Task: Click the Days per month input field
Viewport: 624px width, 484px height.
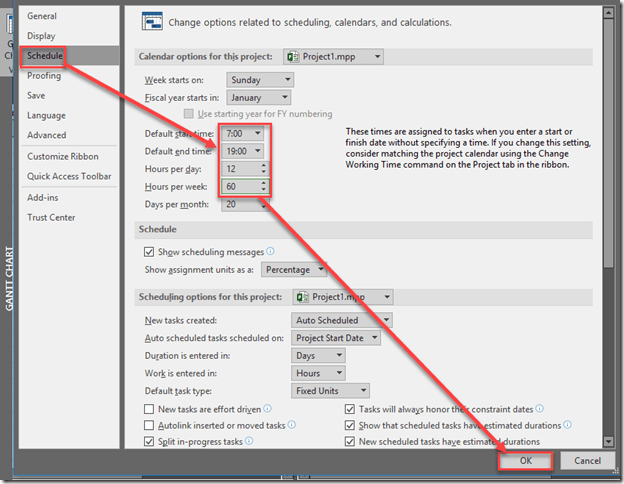Action: (x=241, y=204)
